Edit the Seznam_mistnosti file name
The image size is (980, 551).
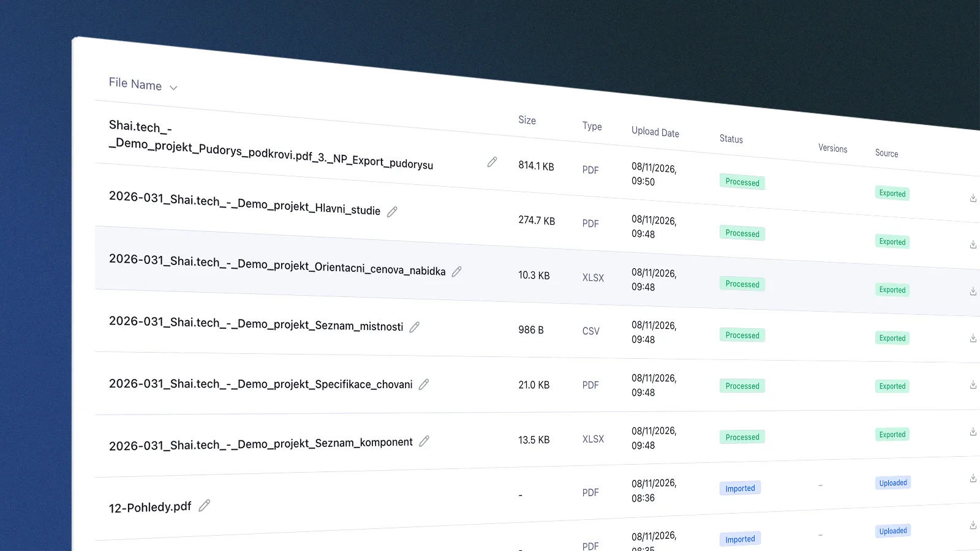click(x=415, y=327)
